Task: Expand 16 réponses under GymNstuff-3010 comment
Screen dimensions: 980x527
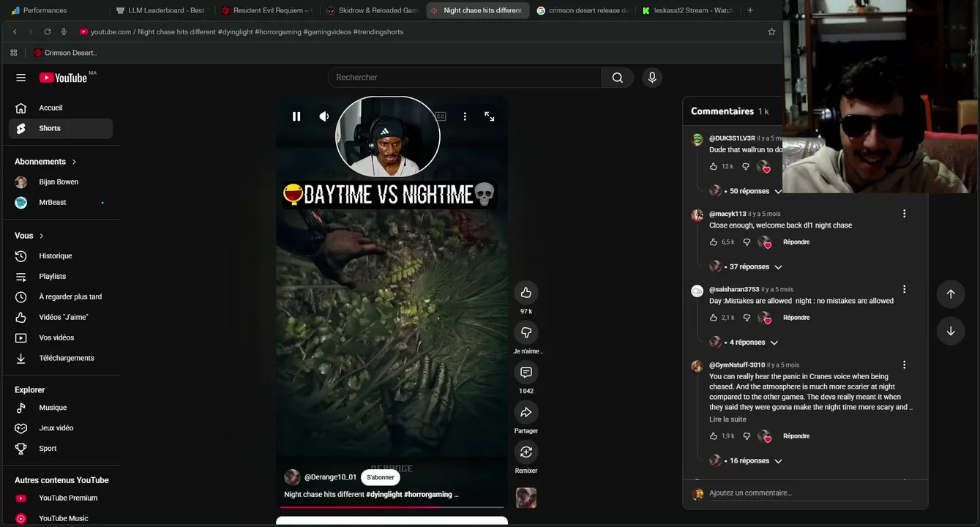Action: [x=747, y=461]
